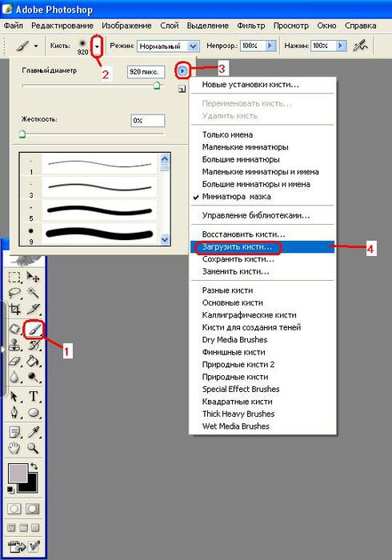
Task: Open the Непрозр. opacity slider arrow
Action: pos(270,46)
